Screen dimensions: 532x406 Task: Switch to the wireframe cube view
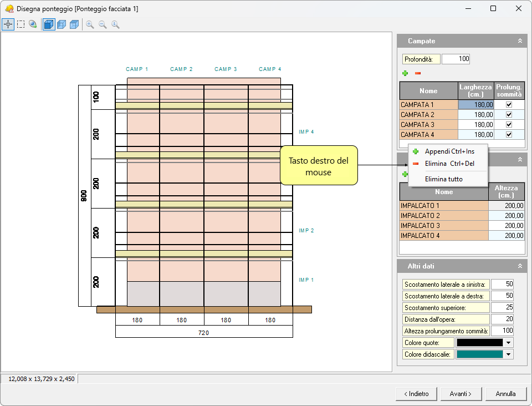coord(74,24)
